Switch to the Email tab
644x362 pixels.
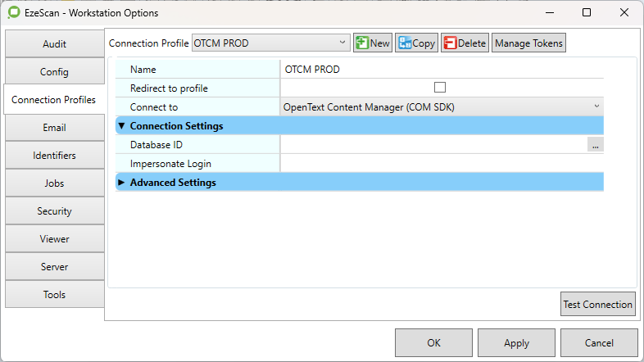click(54, 128)
